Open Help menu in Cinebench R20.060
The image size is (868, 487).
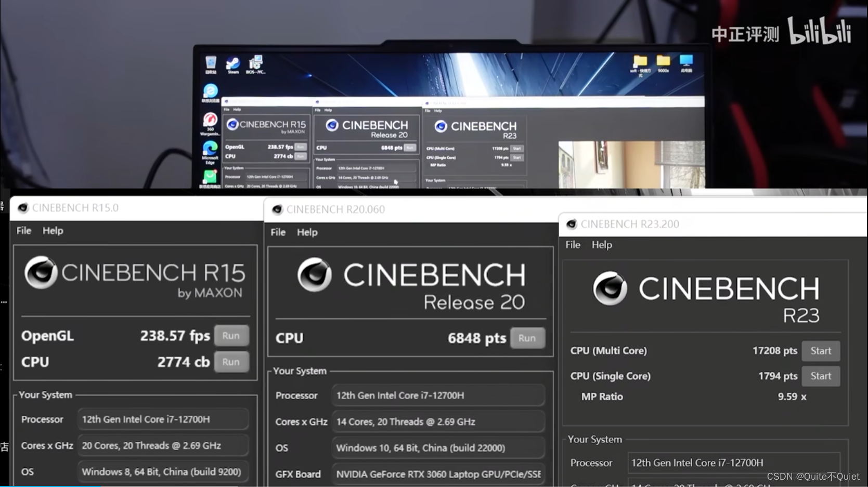pos(307,232)
